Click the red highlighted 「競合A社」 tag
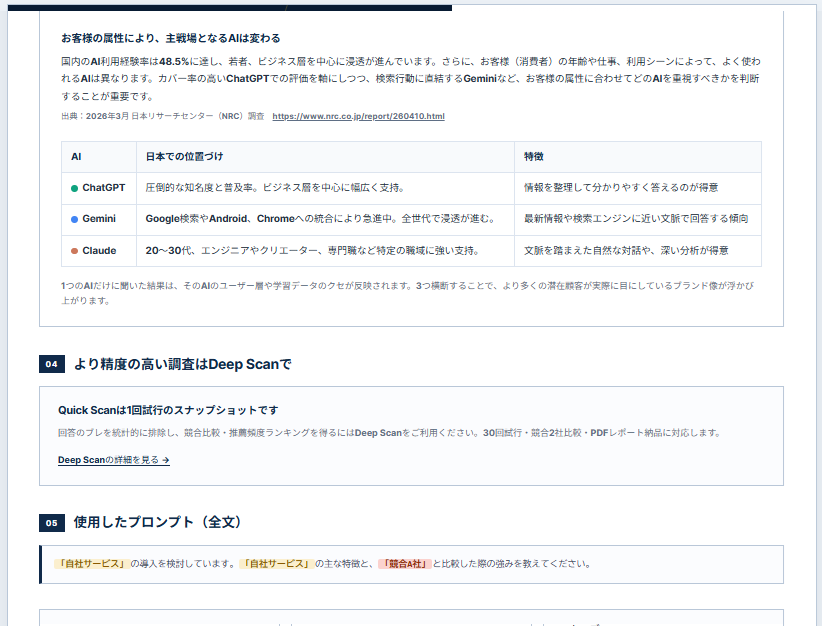The width and height of the screenshot is (824, 637). [x=405, y=564]
